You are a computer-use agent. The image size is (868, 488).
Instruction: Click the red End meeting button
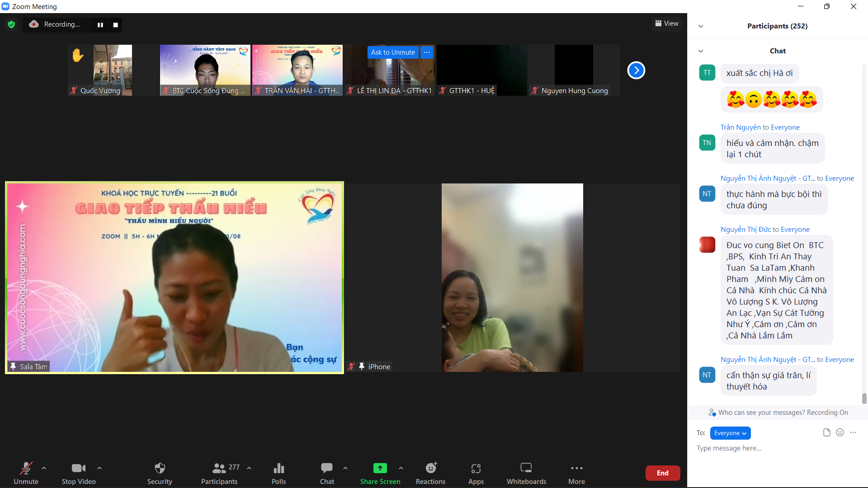coord(662,473)
